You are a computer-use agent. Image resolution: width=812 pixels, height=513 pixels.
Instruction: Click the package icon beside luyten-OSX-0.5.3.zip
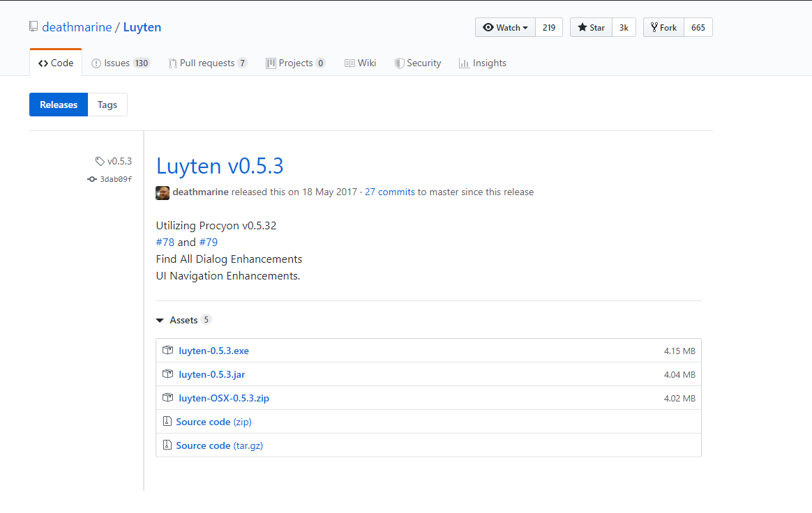pyautogui.click(x=168, y=397)
